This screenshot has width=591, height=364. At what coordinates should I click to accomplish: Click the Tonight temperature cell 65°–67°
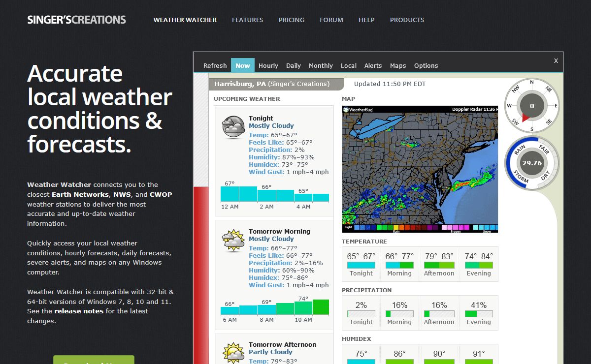coord(361,264)
